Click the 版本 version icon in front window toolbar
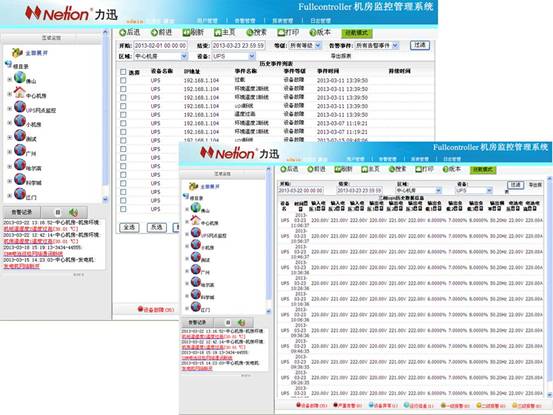 pos(445,169)
